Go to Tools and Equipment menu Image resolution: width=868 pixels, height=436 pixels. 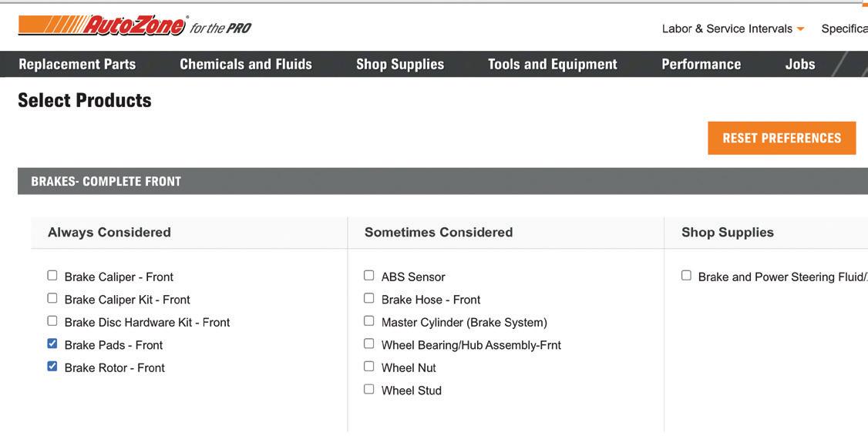pyautogui.click(x=552, y=64)
